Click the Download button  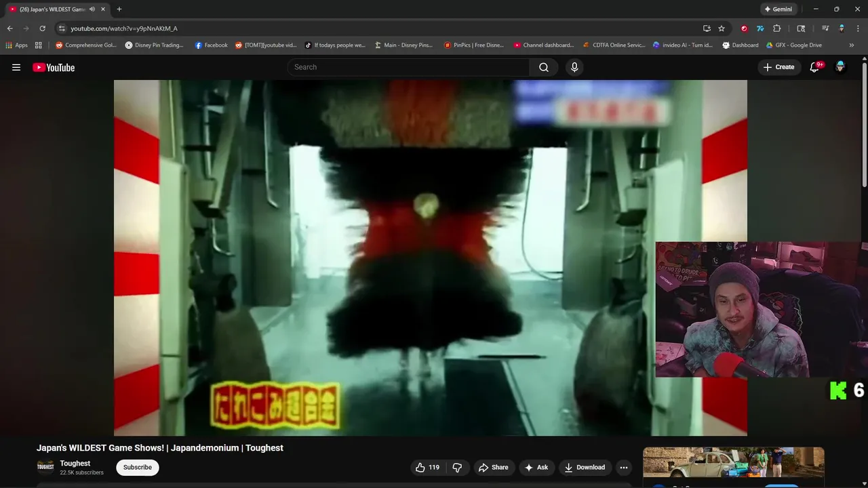[x=585, y=467]
